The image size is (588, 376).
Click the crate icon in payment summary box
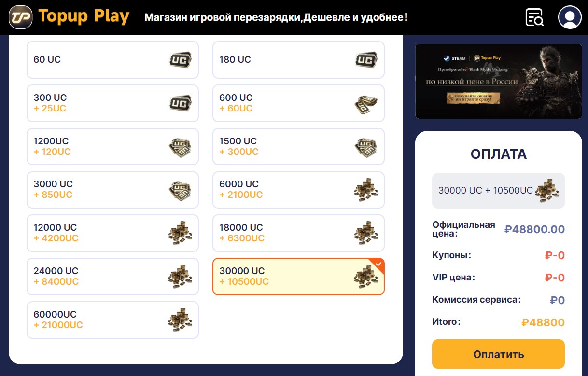click(x=547, y=190)
